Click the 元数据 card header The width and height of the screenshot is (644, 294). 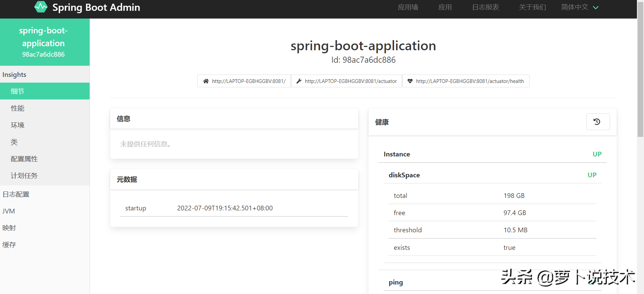234,179
